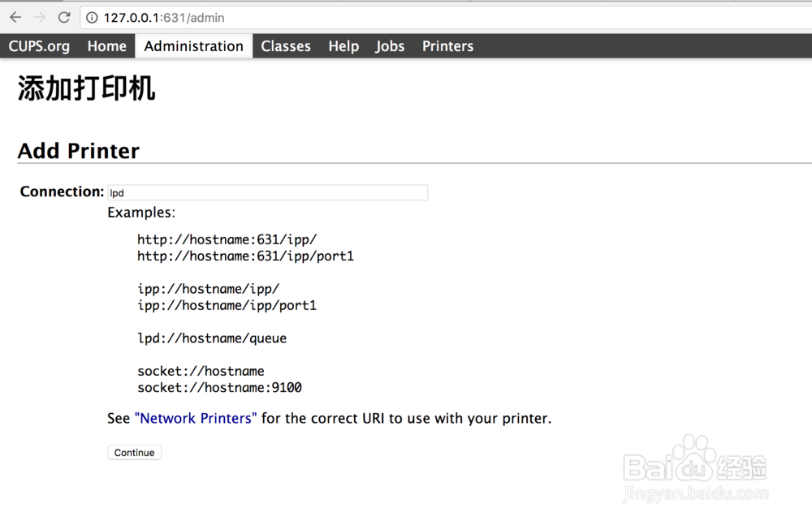Viewport: 812px width, 521px height.
Task: Switch to the Classes tab
Action: pyautogui.click(x=286, y=46)
